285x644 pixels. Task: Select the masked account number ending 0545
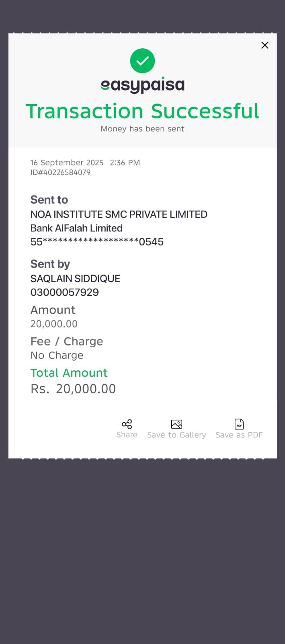click(97, 242)
